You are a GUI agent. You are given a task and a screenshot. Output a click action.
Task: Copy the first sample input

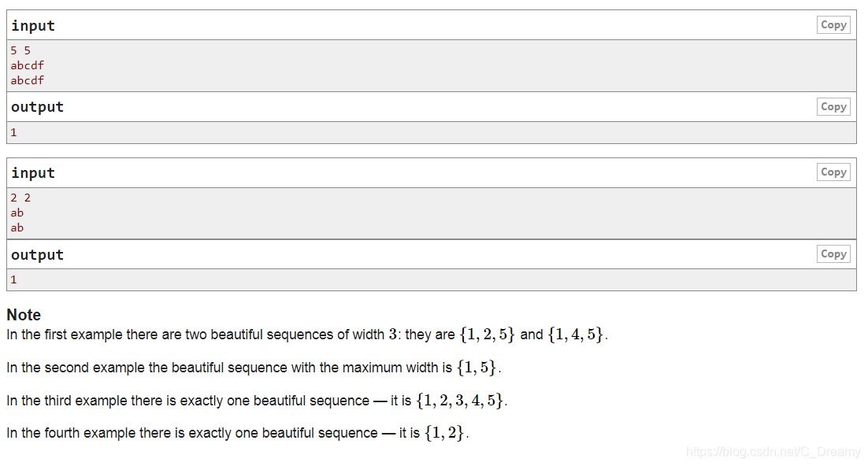[833, 24]
